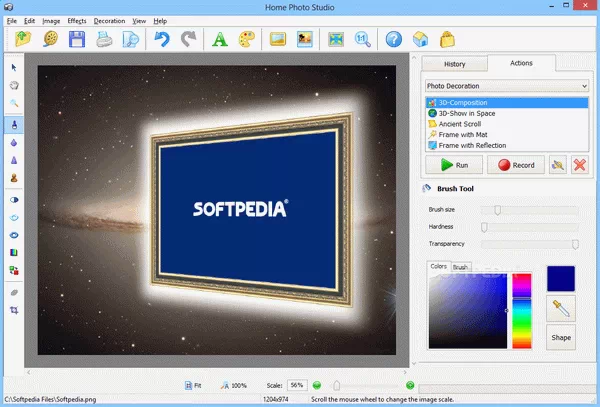Switch to the Brush tab in color panel
The image size is (600, 407).
coord(461,267)
